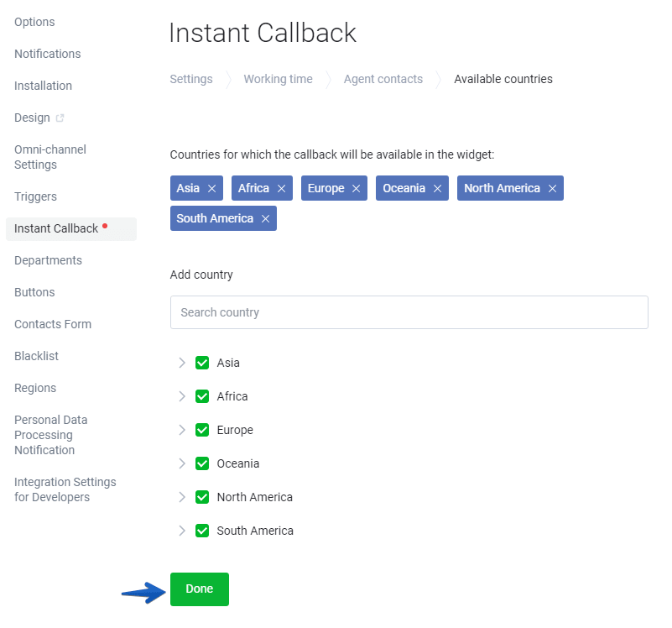
Task: Remove the Oceania tag with its X icon
Action: coord(437,188)
